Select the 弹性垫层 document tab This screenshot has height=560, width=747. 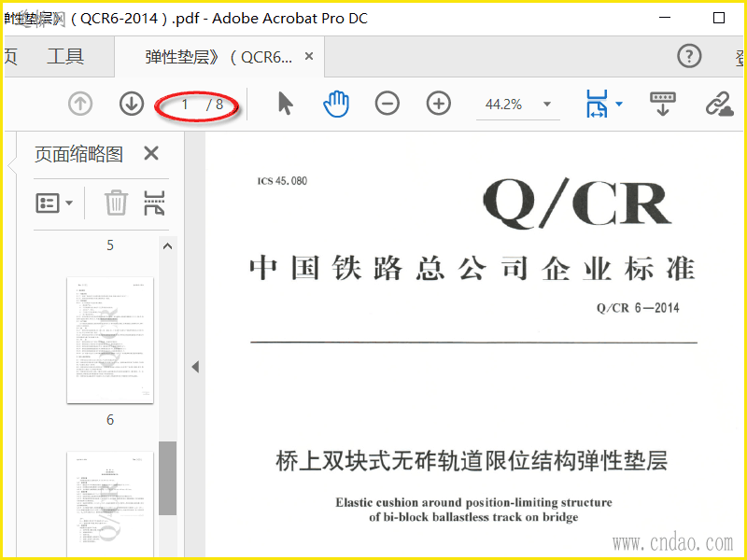click(218, 57)
